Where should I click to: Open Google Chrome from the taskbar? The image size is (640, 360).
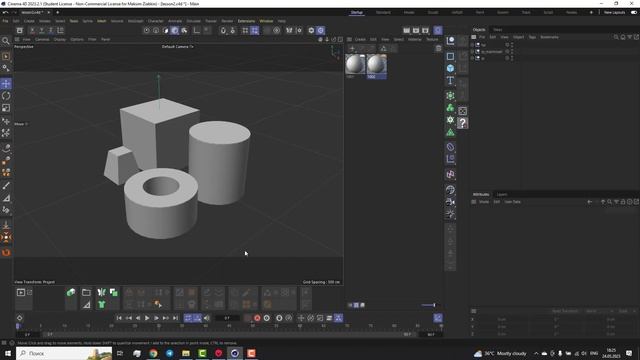(153, 353)
